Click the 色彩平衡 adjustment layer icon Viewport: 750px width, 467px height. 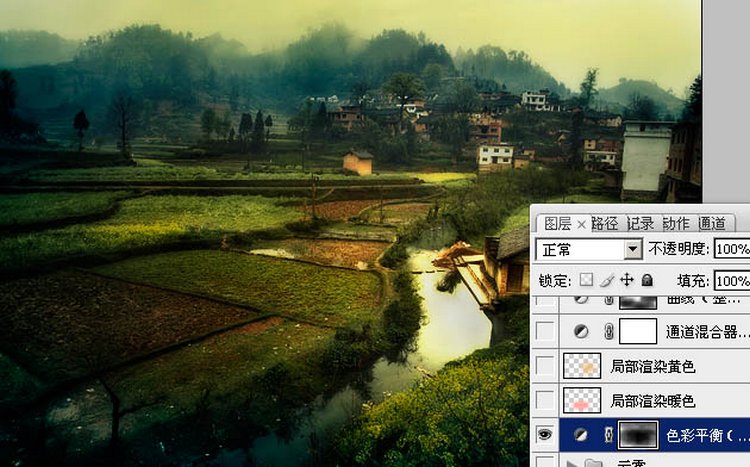tap(582, 435)
